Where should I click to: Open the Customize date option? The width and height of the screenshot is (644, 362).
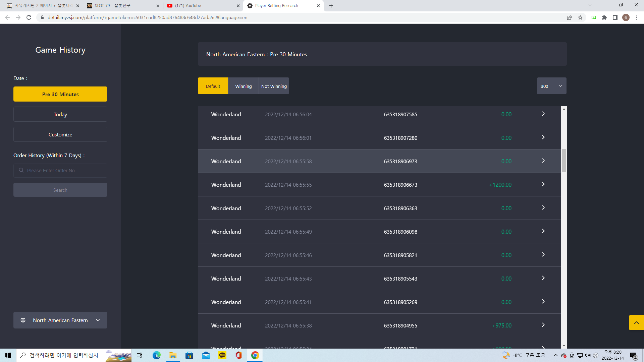60,134
